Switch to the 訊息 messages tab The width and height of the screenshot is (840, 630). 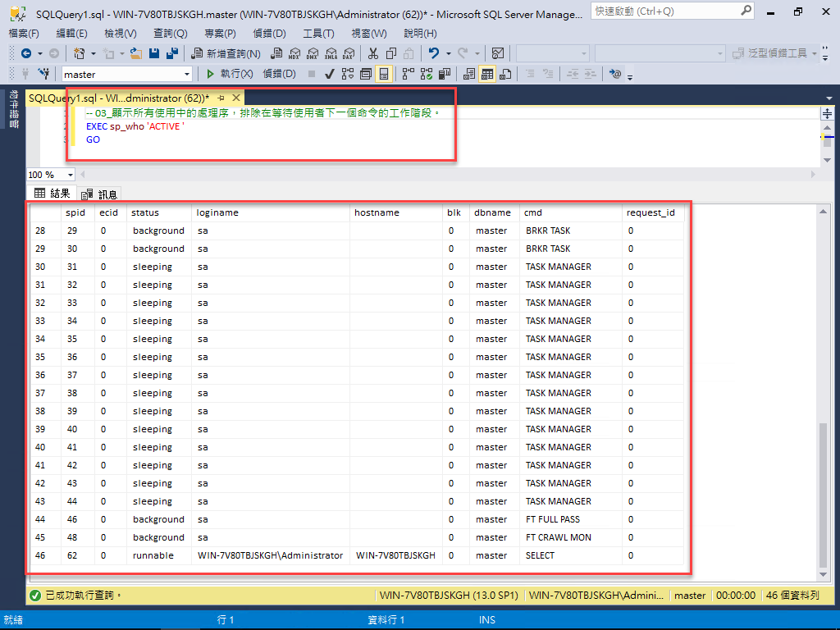(x=99, y=194)
